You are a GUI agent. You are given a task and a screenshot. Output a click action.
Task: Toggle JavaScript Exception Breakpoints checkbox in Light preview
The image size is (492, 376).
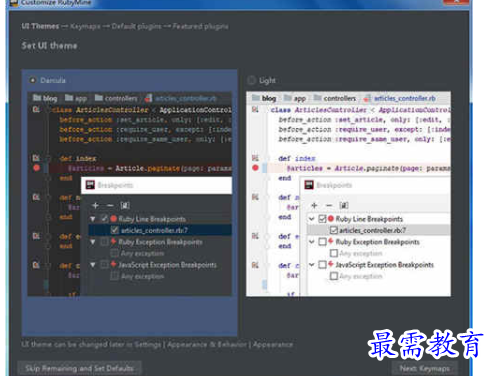click(322, 265)
